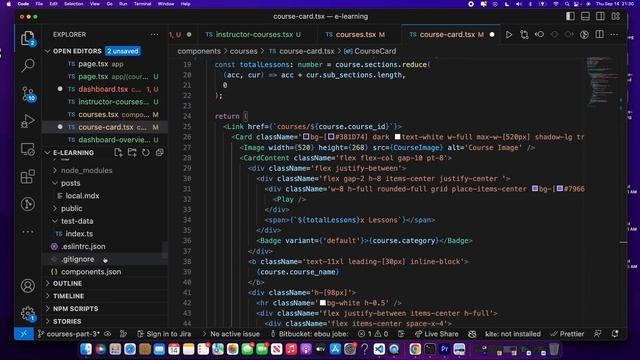The width and height of the screenshot is (640, 360).
Task: Open editor more actions ellipsis
Action: [614, 35]
